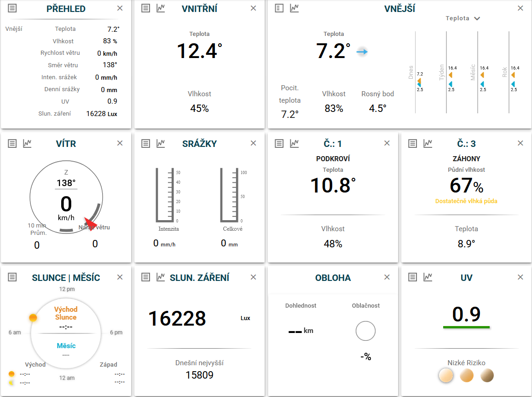Open the list icon in Slunce | Měsíc panel
Image resolution: width=532 pixels, height=397 pixels.
[12, 277]
